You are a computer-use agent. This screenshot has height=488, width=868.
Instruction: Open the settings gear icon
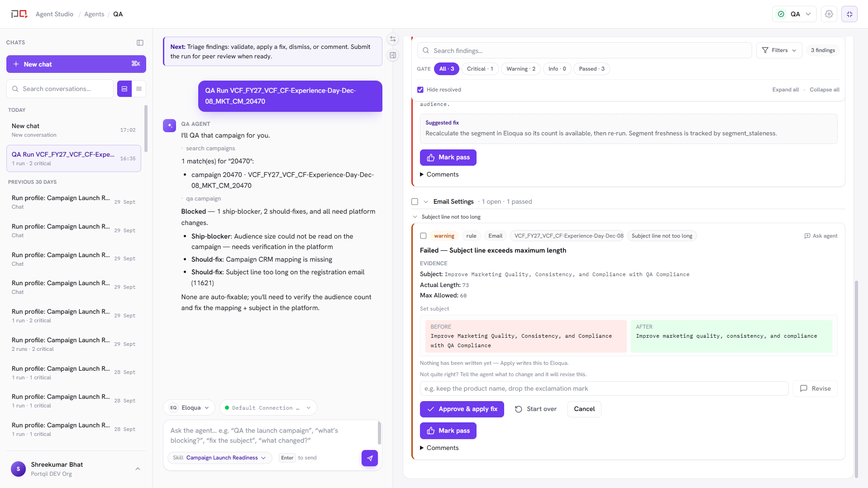click(x=829, y=14)
